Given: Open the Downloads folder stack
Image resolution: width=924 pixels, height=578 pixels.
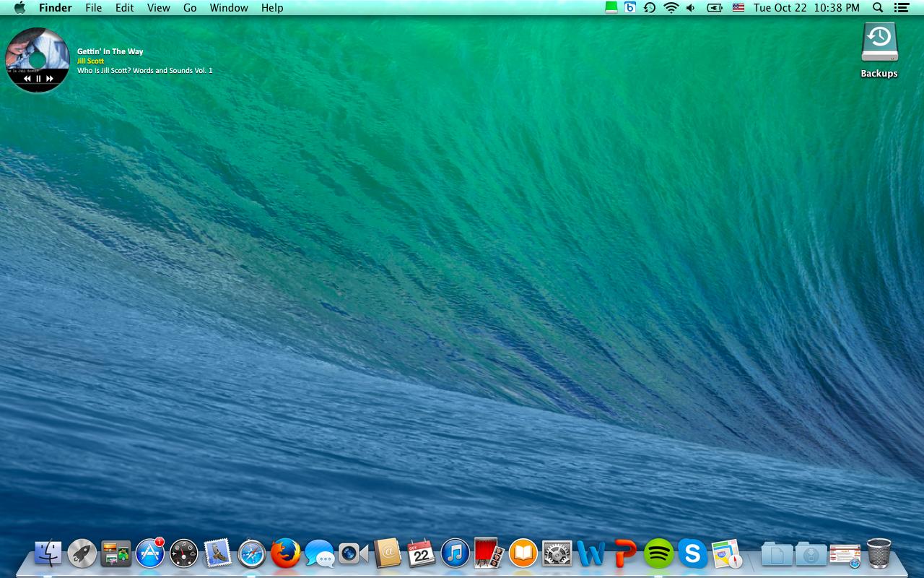Looking at the screenshot, I should tap(811, 554).
